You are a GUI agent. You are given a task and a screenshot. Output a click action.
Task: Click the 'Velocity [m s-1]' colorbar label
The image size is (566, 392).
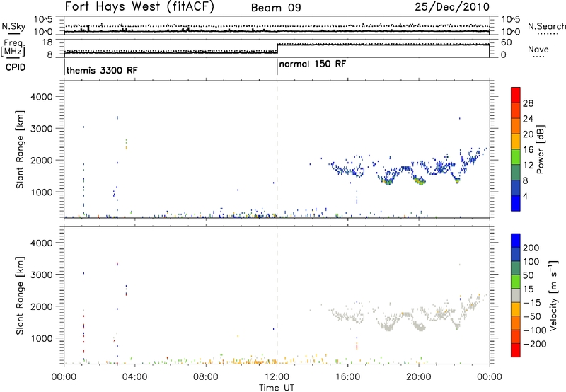553,295
